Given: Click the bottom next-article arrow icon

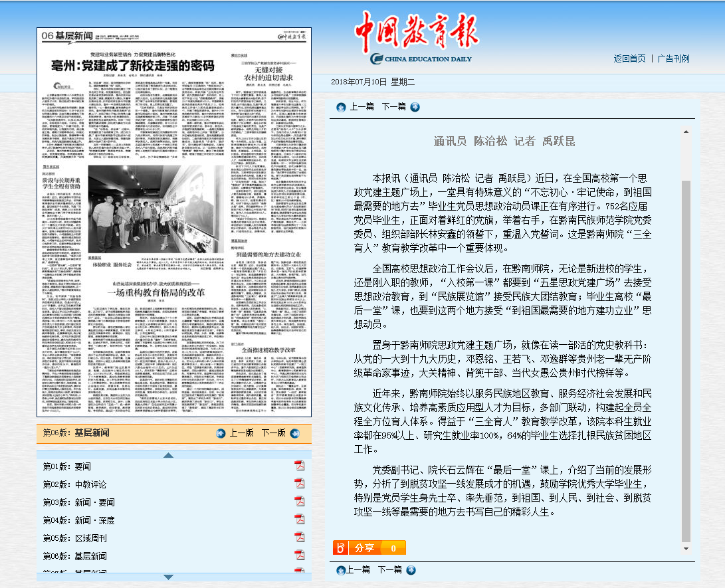Looking at the screenshot, I should tap(411, 571).
